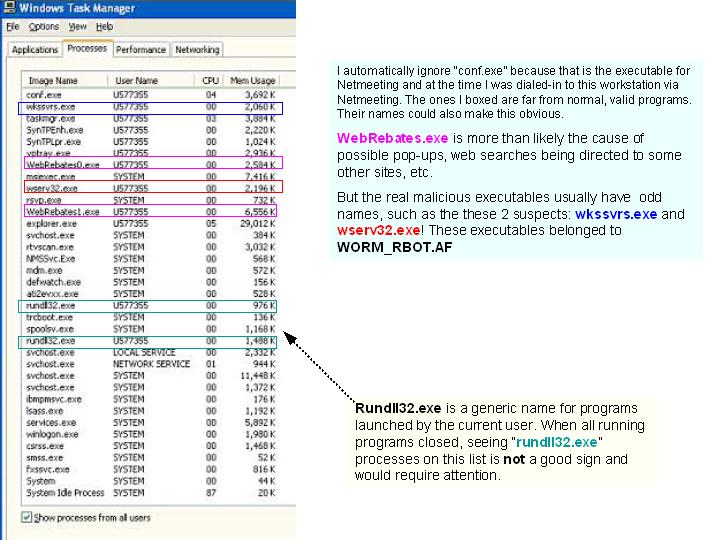
Task: Select the vptray.exe process
Action: (151, 153)
